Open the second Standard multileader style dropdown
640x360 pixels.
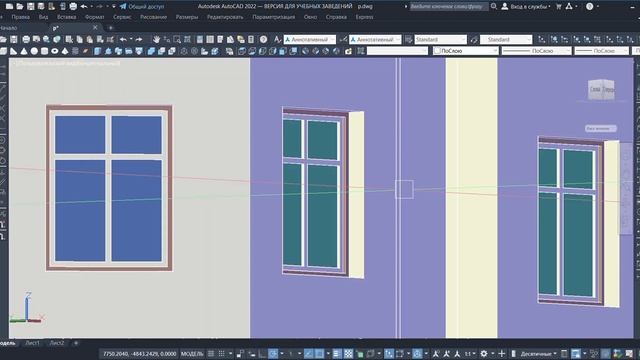click(506, 40)
